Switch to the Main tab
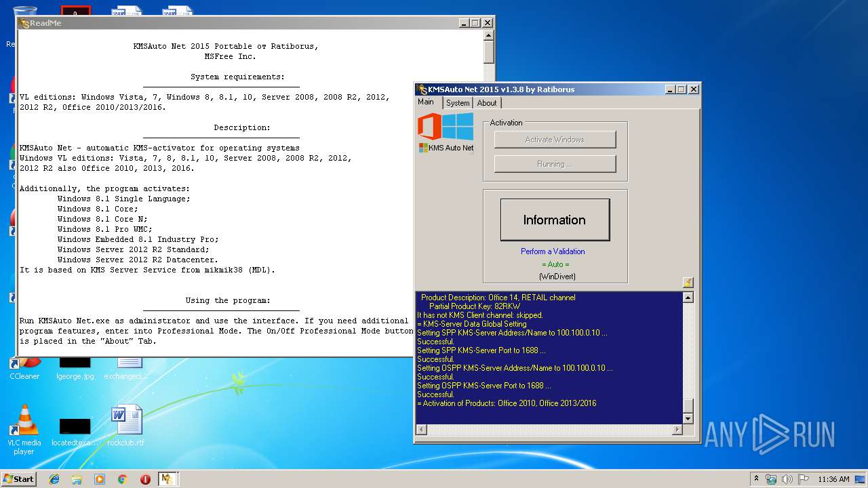The height and width of the screenshot is (488, 868). [x=426, y=102]
